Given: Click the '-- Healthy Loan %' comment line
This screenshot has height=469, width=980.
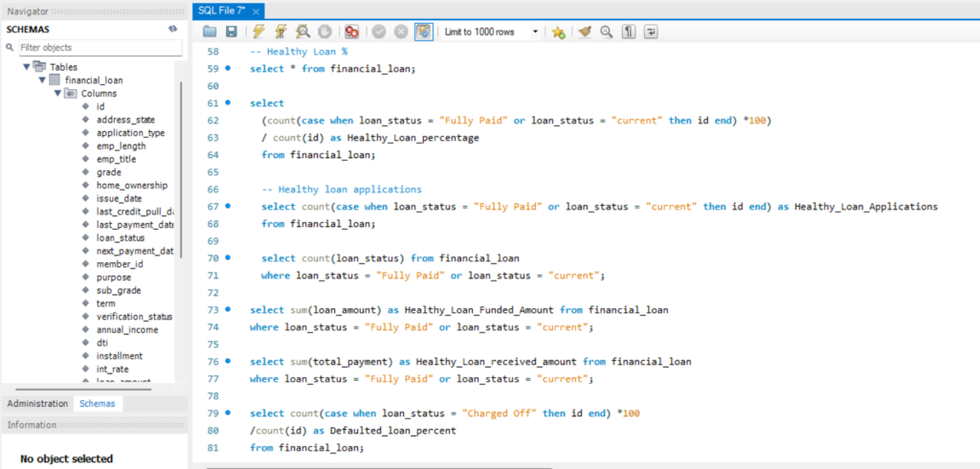Looking at the screenshot, I should coord(299,52).
